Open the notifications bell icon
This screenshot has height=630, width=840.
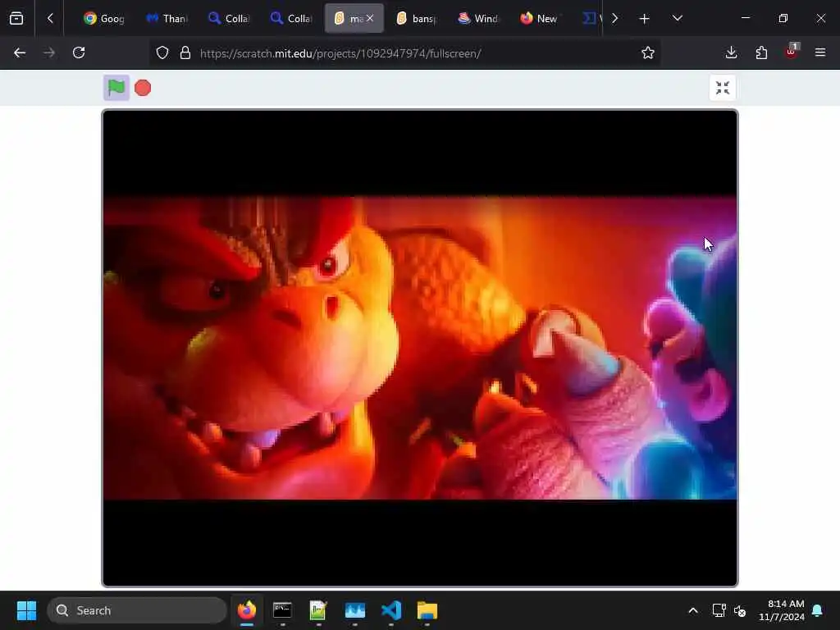(x=818, y=610)
